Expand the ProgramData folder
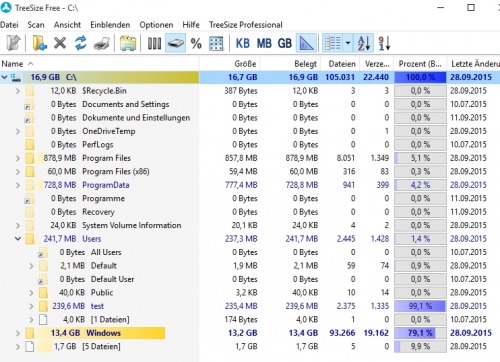The width and height of the screenshot is (500, 362). 18,185
